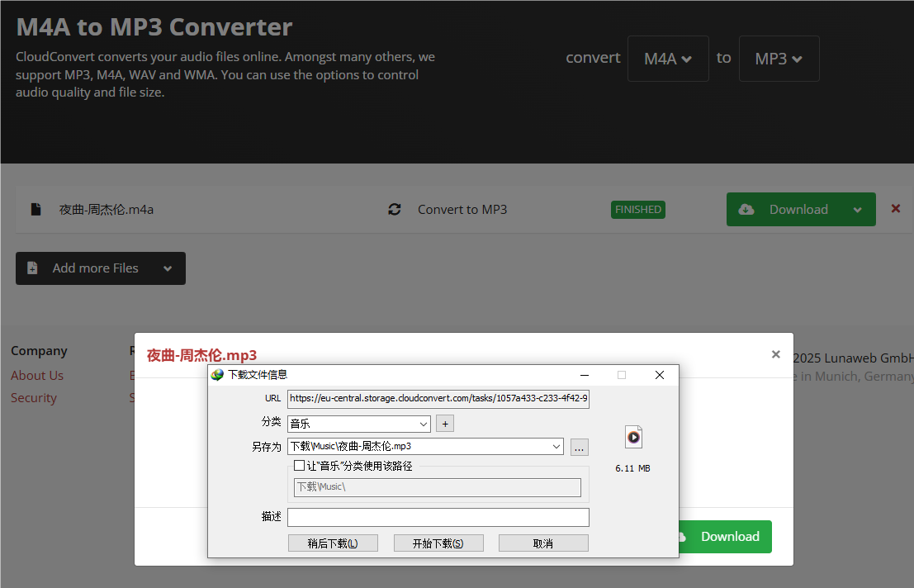Remove the file with the red X
The width and height of the screenshot is (914, 588).
[x=896, y=209]
